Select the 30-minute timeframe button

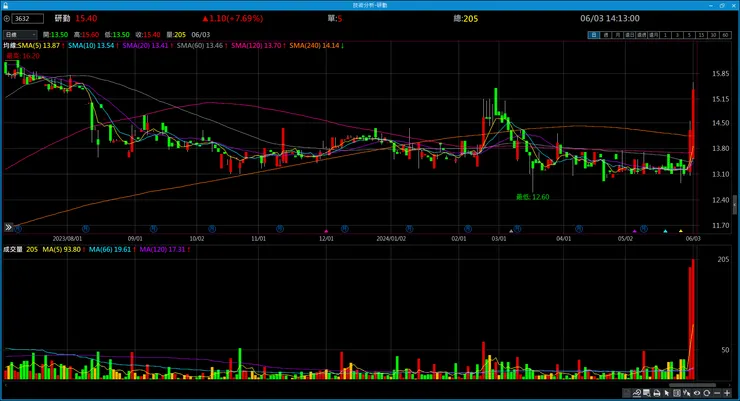pyautogui.click(x=714, y=35)
